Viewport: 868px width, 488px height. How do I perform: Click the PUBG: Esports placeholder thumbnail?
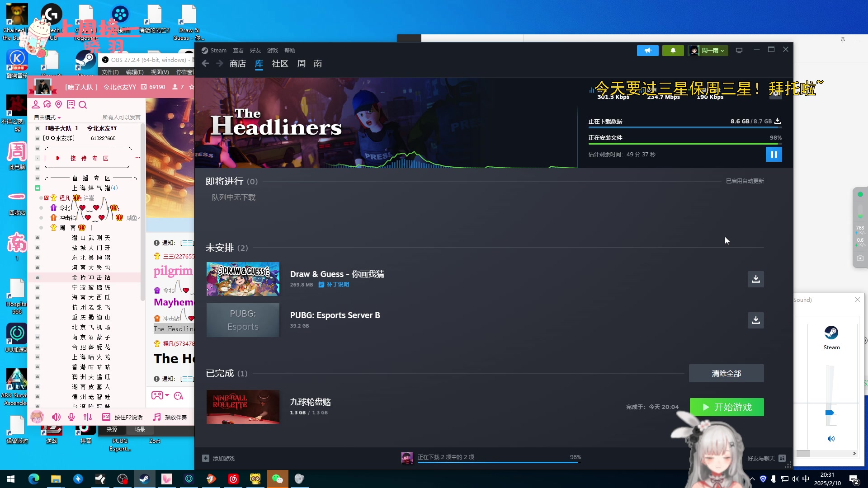[243, 320]
